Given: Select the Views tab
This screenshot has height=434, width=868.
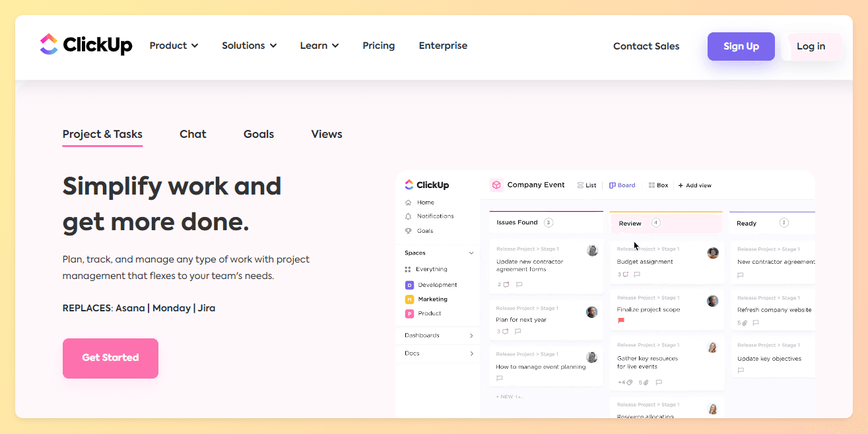Looking at the screenshot, I should tap(327, 134).
